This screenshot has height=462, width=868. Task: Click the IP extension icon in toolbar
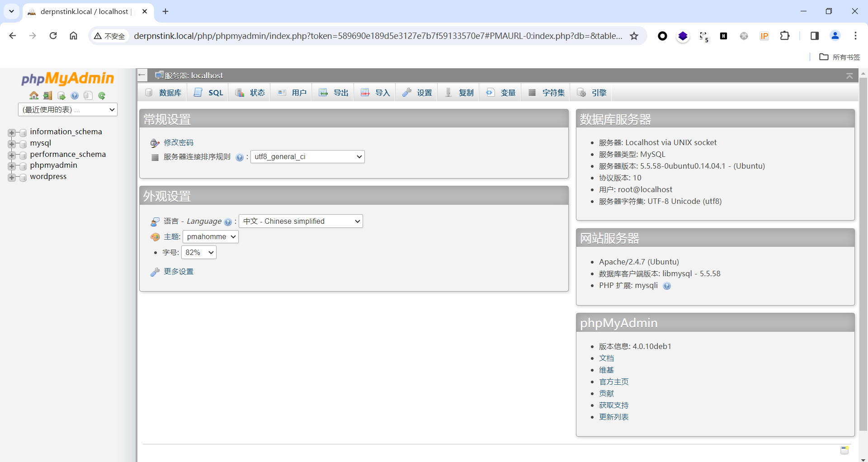(764, 36)
